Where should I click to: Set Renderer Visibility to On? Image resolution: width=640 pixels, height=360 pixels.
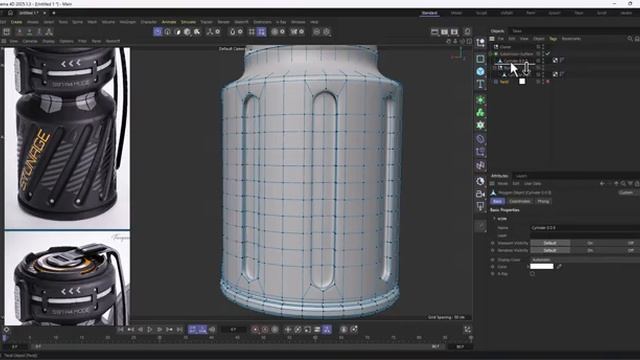click(x=590, y=250)
